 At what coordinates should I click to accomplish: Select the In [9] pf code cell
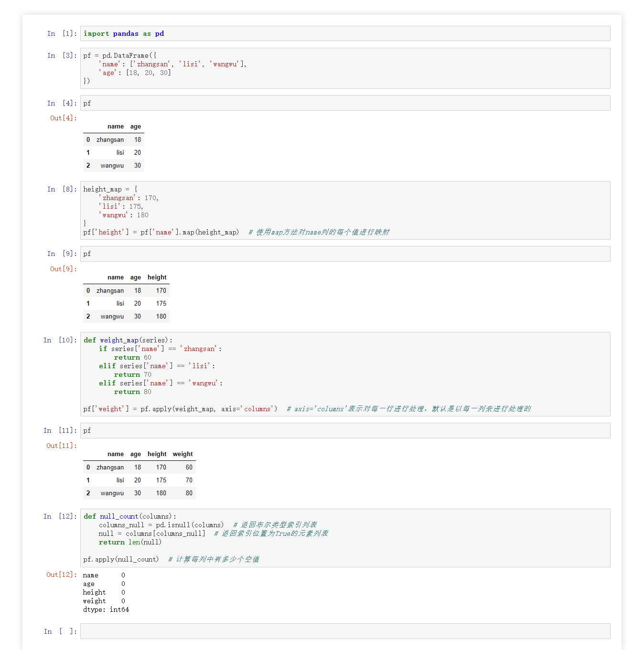(x=345, y=254)
